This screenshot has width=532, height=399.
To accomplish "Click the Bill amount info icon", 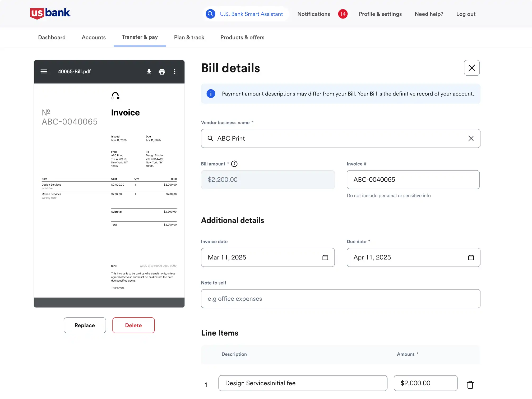I will tap(234, 164).
